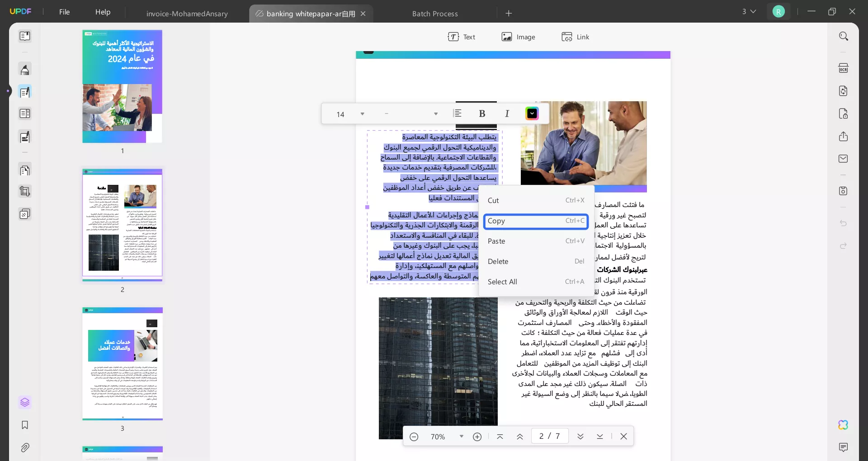Select the crop pages tool
This screenshot has width=868, height=461.
tap(25, 192)
